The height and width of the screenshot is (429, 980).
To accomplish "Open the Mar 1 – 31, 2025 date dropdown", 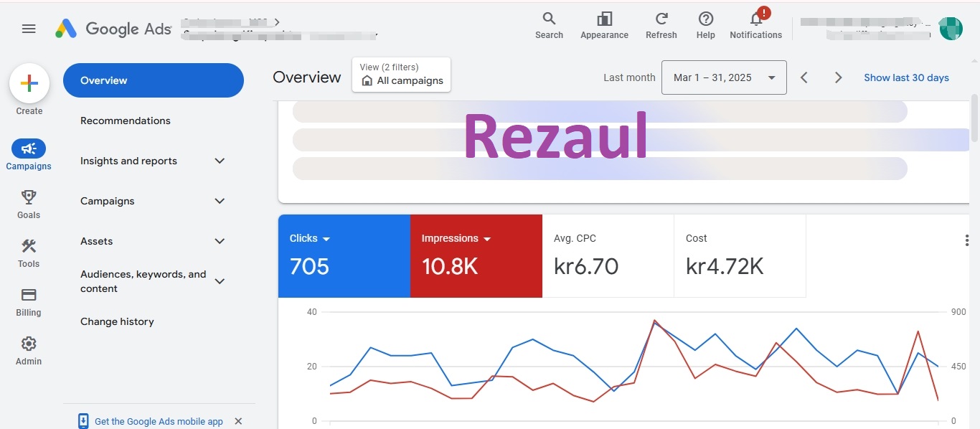I will click(x=724, y=77).
